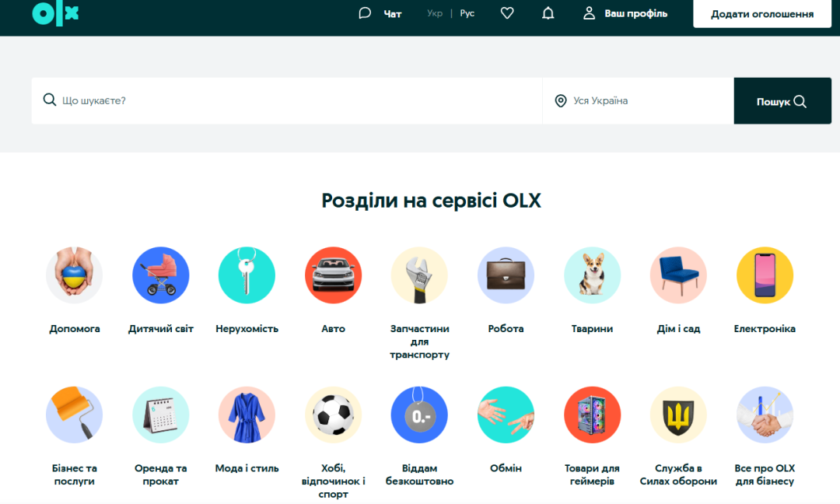Open Хобі soccer ball icon
Image resolution: width=840 pixels, height=504 pixels.
point(333,415)
